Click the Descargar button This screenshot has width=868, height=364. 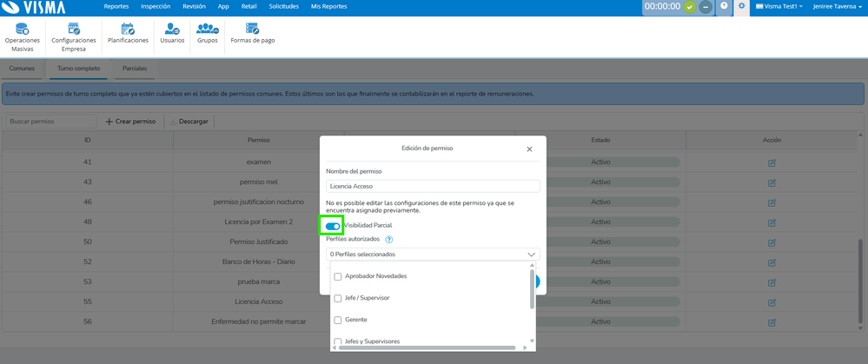(x=189, y=122)
